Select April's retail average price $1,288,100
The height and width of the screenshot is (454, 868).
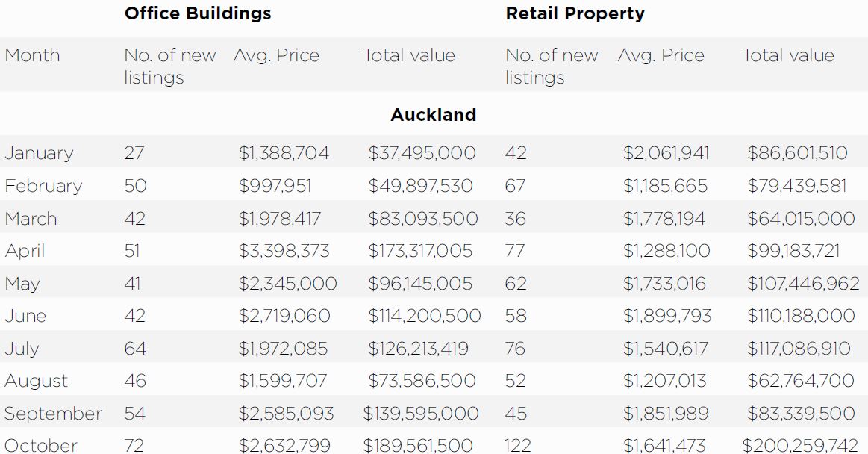coord(666,251)
